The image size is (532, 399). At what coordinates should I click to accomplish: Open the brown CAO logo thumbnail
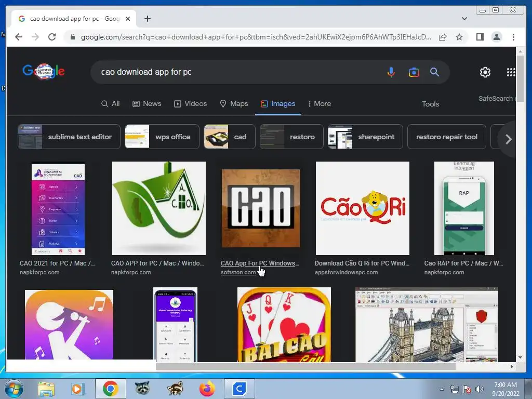(x=261, y=208)
